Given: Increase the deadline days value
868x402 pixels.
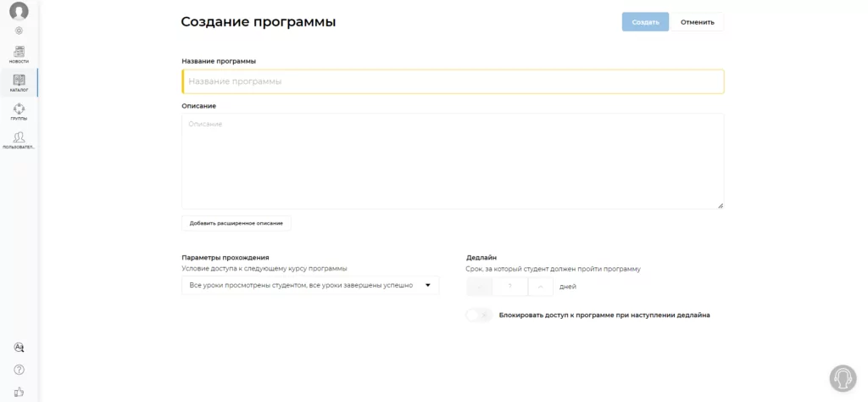Looking at the screenshot, I should 541,287.
